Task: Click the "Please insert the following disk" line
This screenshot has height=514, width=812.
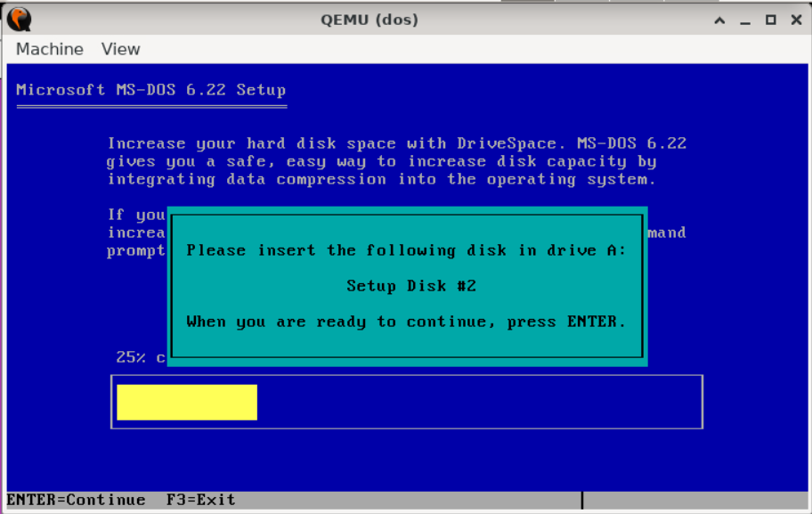Action: [x=406, y=250]
